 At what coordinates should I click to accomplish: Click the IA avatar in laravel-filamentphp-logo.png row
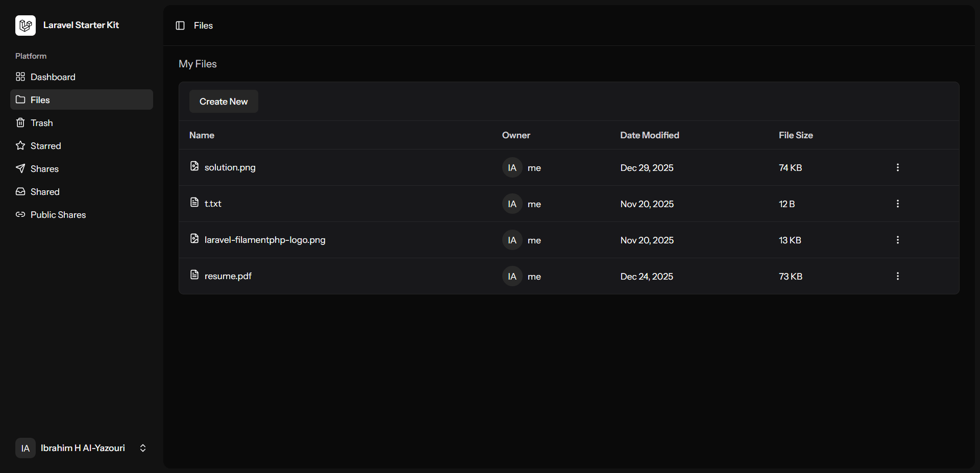pos(512,240)
